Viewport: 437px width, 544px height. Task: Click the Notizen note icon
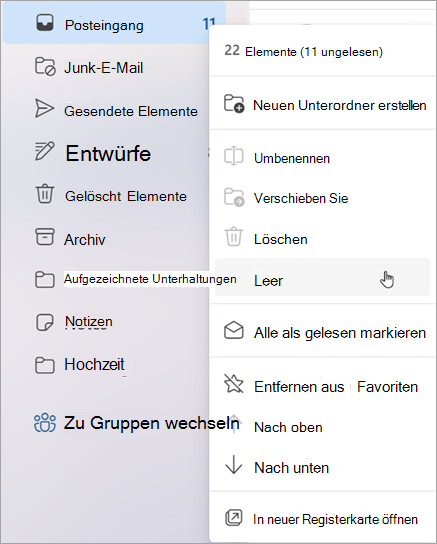coord(45,322)
